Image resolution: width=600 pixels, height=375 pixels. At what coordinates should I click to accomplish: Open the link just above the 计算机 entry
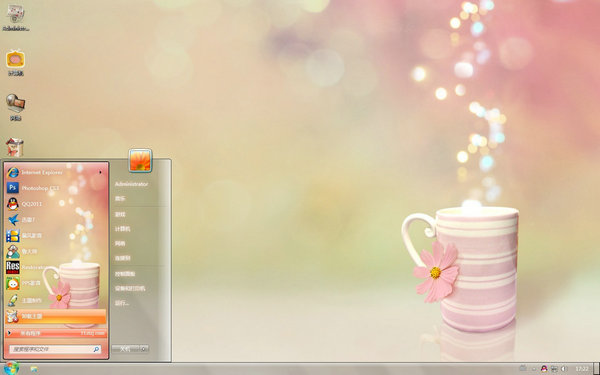[x=120, y=214]
